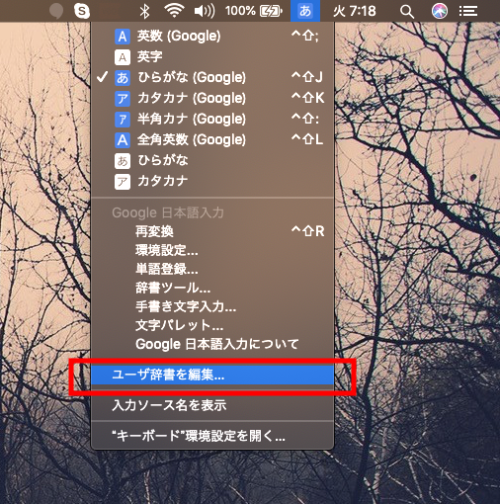Open the Skype menu bar icon
Screen dimensions: 500x504
(x=82, y=11)
